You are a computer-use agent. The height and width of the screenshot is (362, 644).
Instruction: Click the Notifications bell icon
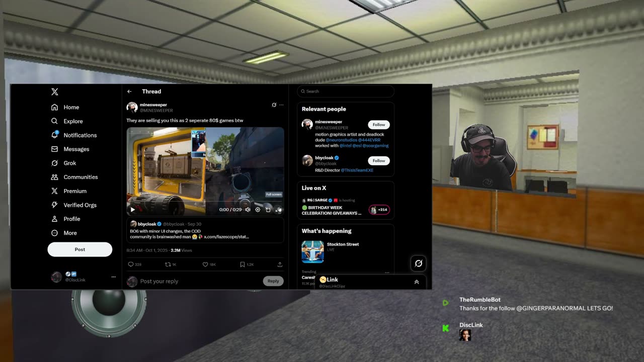point(54,135)
